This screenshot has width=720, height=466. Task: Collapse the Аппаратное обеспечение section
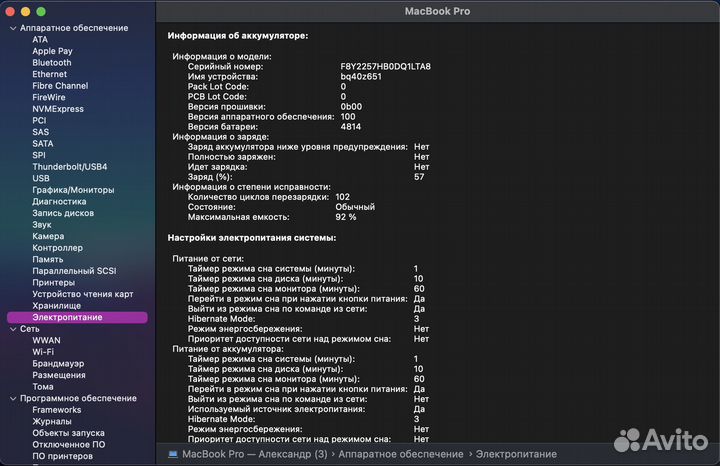pos(12,28)
